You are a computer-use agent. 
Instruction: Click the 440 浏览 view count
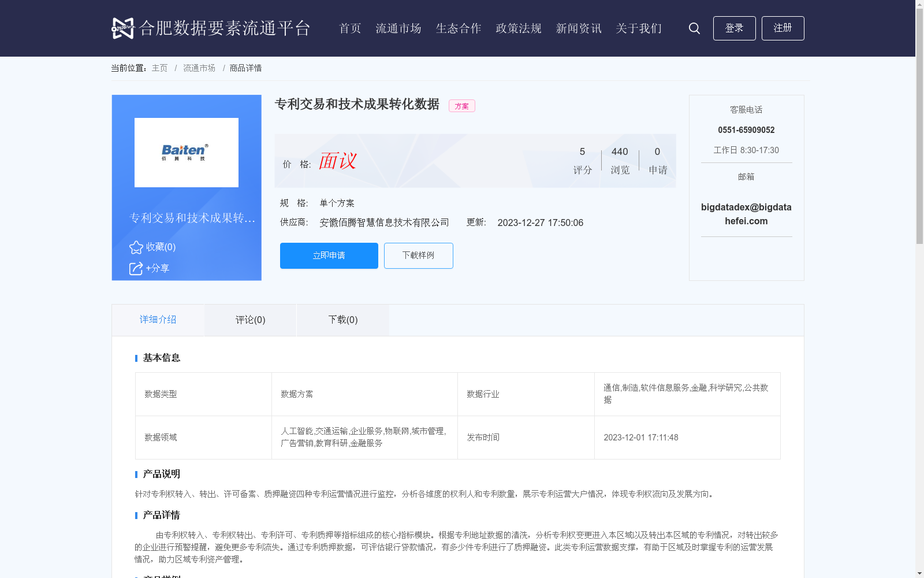click(x=620, y=161)
